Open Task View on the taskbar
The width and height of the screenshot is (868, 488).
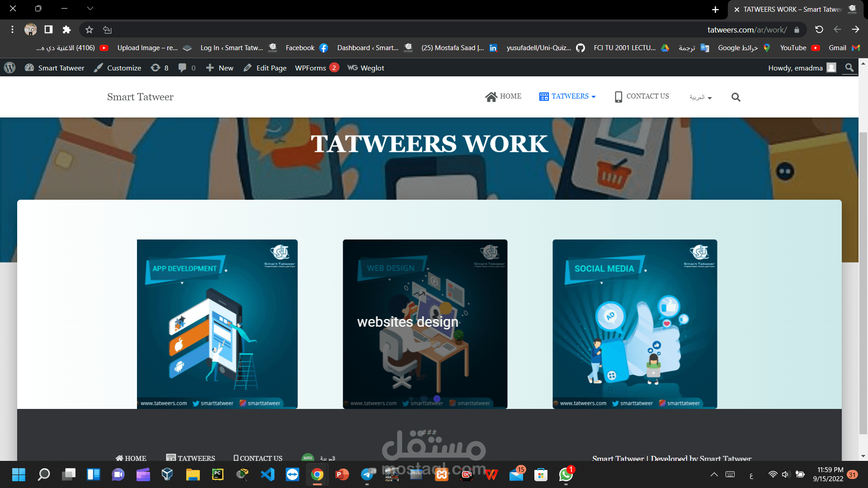pyautogui.click(x=69, y=474)
